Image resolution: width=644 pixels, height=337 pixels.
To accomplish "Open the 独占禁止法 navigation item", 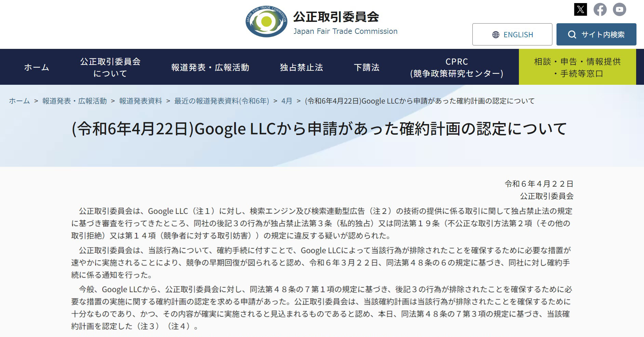I will pyautogui.click(x=301, y=67).
